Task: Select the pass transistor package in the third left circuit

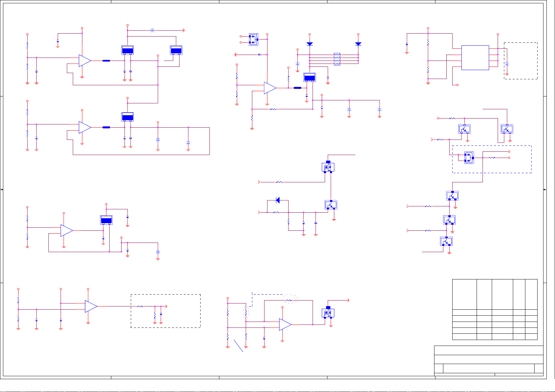Action: point(106,220)
